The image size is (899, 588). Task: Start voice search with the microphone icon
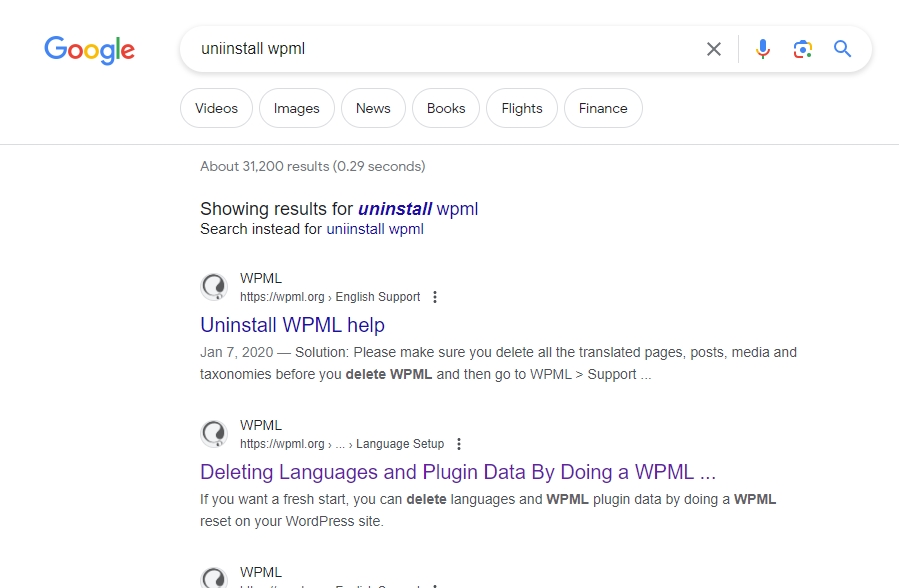click(x=763, y=49)
